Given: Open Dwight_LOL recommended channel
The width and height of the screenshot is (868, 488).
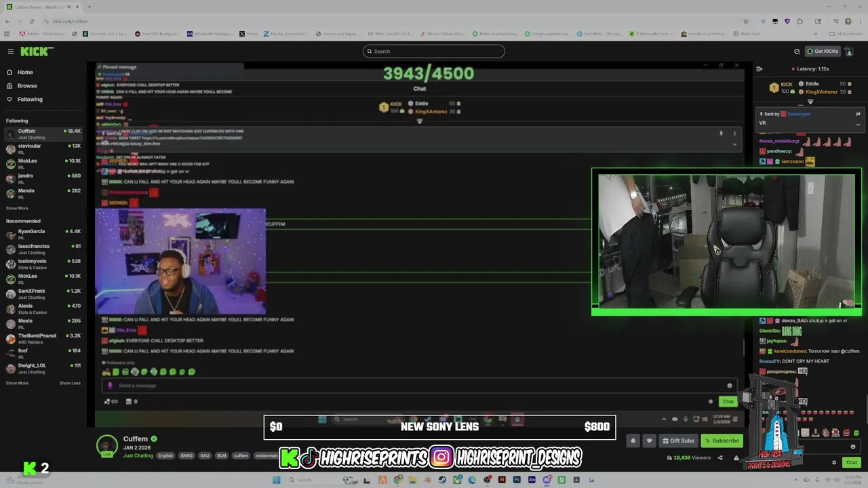Looking at the screenshot, I should (x=43, y=368).
